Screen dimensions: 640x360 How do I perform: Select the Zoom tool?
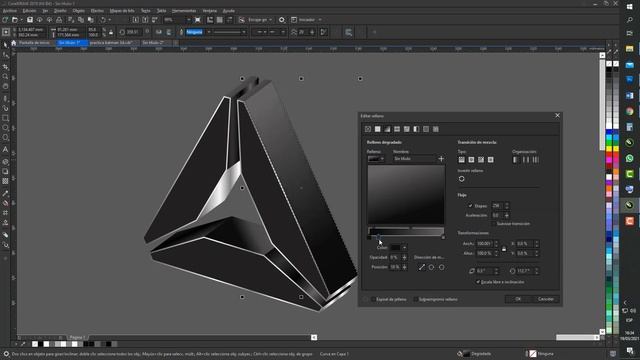coord(5,76)
